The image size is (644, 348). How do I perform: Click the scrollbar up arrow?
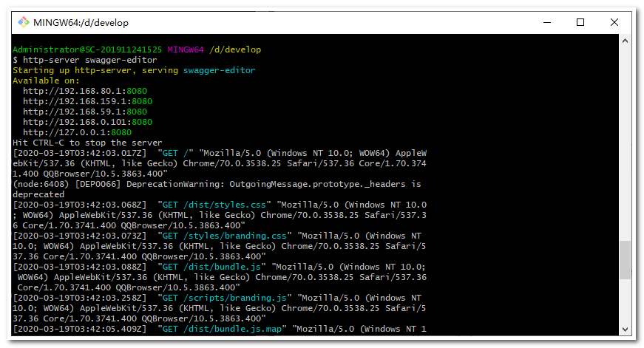625,41
